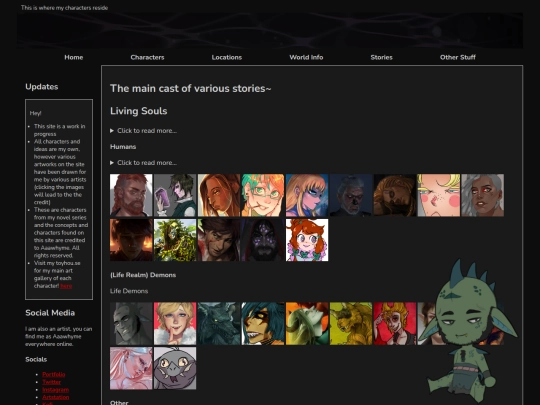Select the silver-haired red-eyed woman portrait
Image resolution: width=540 pixels, height=405 pixels.
[x=482, y=195]
